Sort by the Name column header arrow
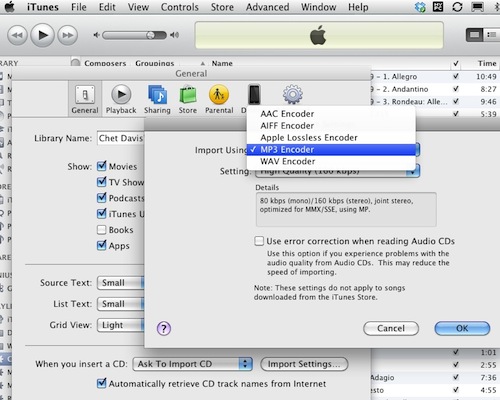This screenshot has height=400, width=500. coord(203,63)
